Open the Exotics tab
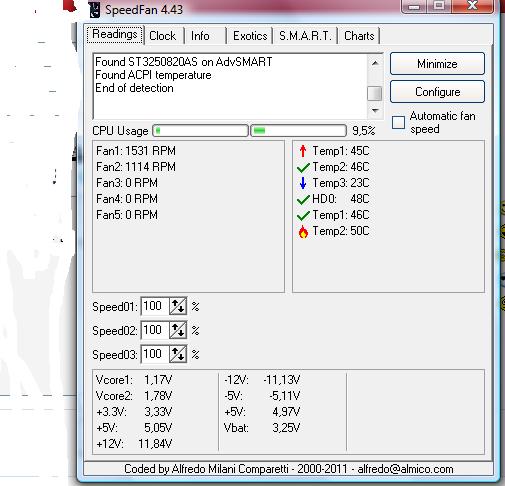Screen dimensions: 505x486 coord(250,36)
